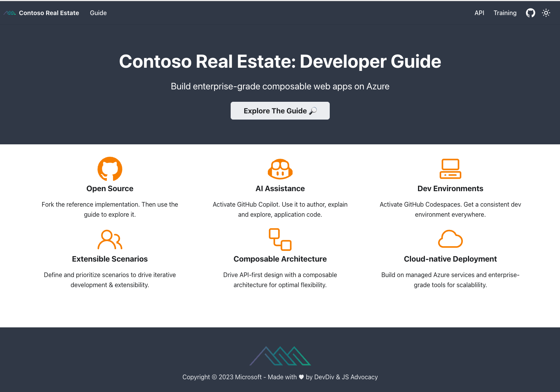Click 'Activate GitHub Copilot' description text
Screen dimensions: 560x392
point(280,209)
